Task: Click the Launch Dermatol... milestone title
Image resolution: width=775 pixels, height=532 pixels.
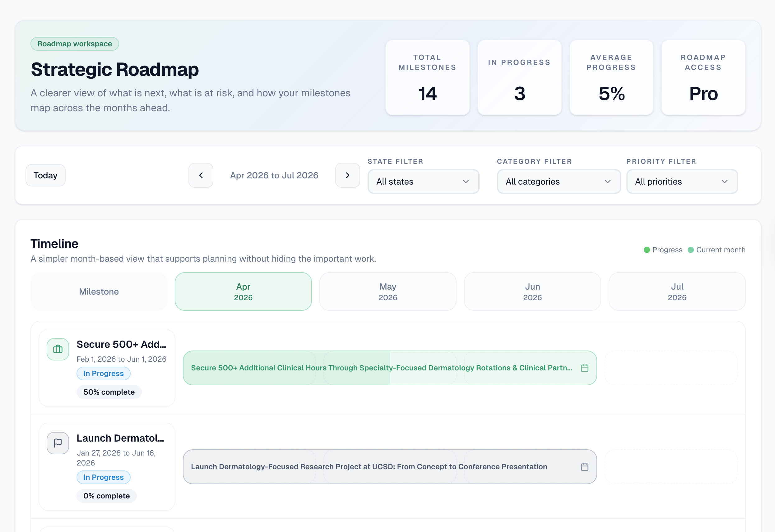Action: click(120, 438)
